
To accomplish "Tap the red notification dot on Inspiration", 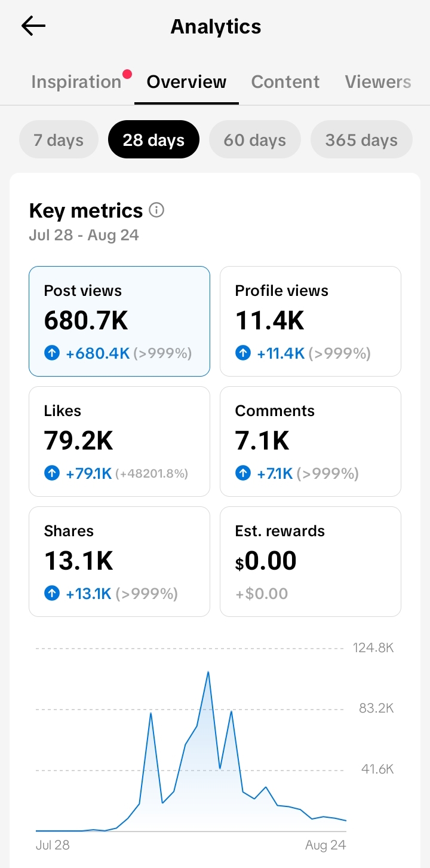I will click(x=127, y=74).
